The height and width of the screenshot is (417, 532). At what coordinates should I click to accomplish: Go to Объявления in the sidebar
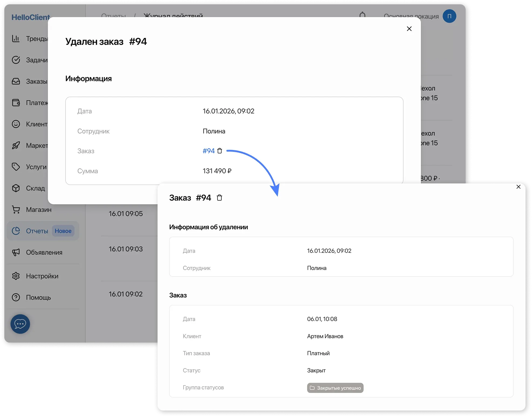coord(44,252)
